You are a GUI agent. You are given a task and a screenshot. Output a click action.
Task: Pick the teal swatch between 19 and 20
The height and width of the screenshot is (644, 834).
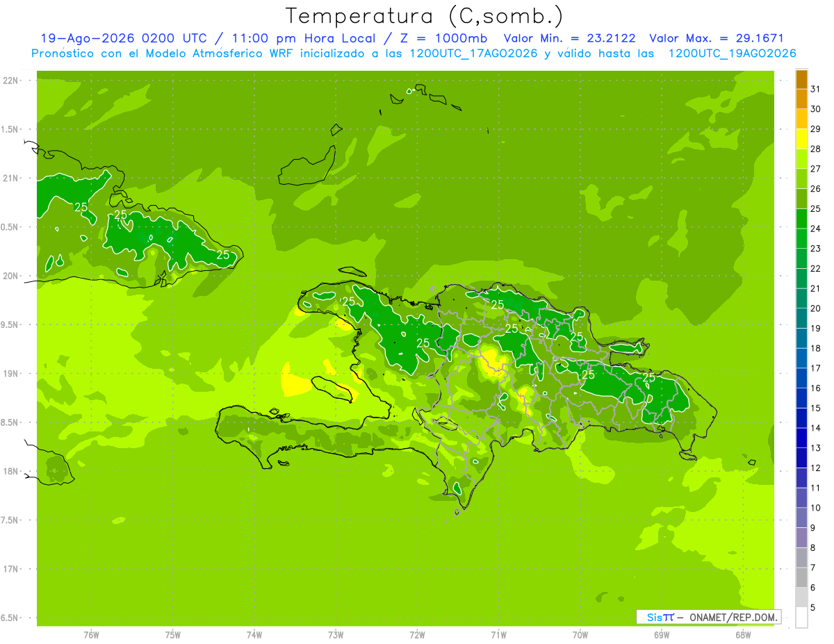(x=801, y=319)
